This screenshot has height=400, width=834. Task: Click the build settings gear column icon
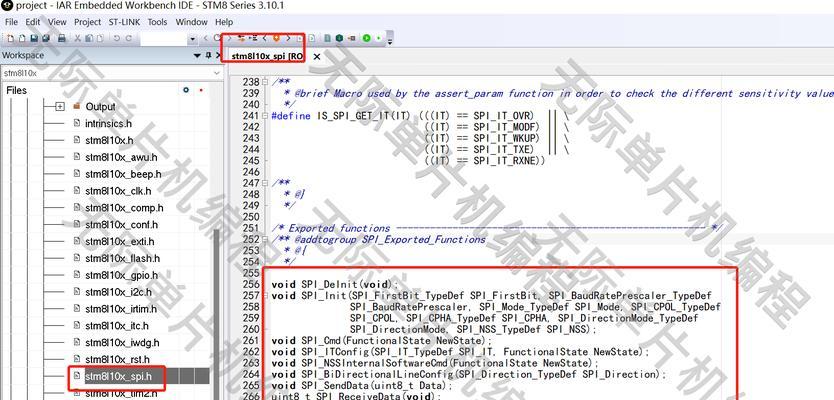coord(186,90)
